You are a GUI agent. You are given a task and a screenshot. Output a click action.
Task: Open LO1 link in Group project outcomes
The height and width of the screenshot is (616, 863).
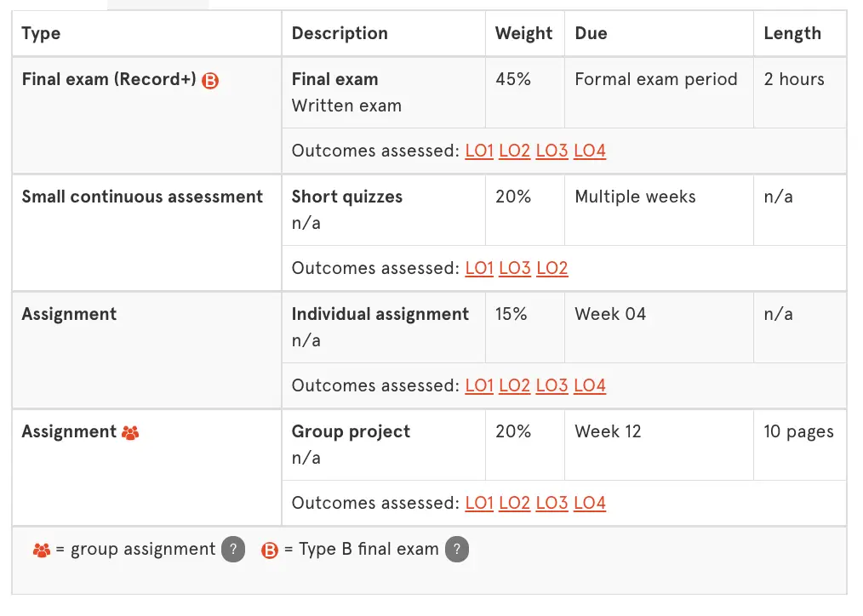coord(479,503)
